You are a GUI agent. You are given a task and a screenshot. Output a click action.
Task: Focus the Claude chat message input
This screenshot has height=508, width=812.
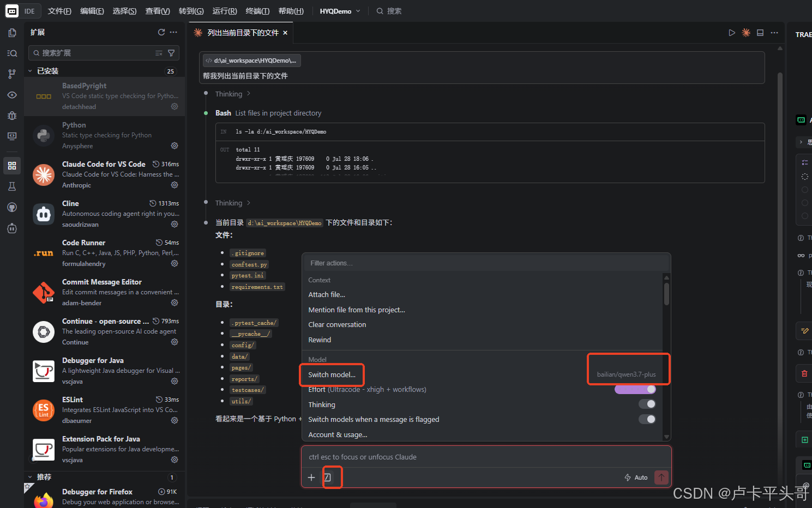click(486, 457)
